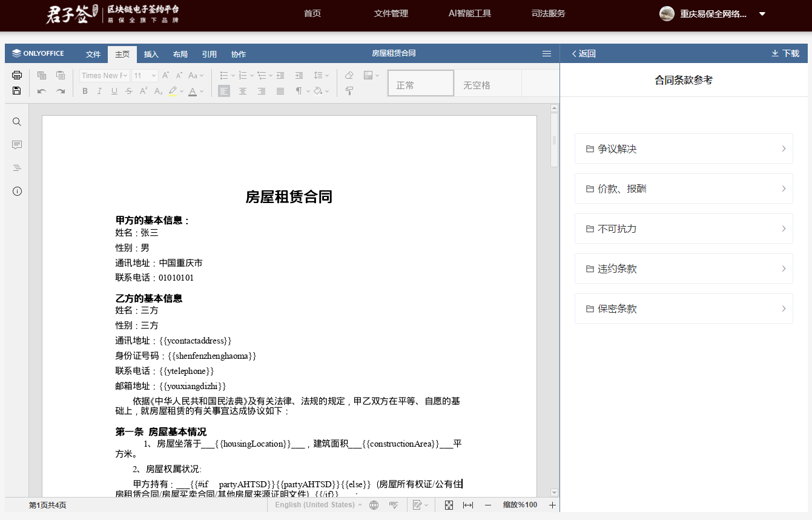Open the comments panel in left sidebar
Viewport: 812px width, 520px height.
click(x=17, y=145)
